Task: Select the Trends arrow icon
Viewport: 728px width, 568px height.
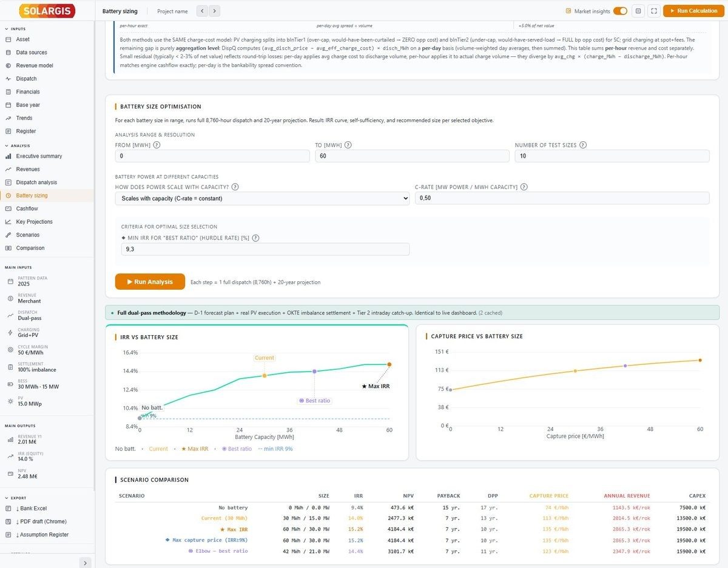Action: point(8,118)
